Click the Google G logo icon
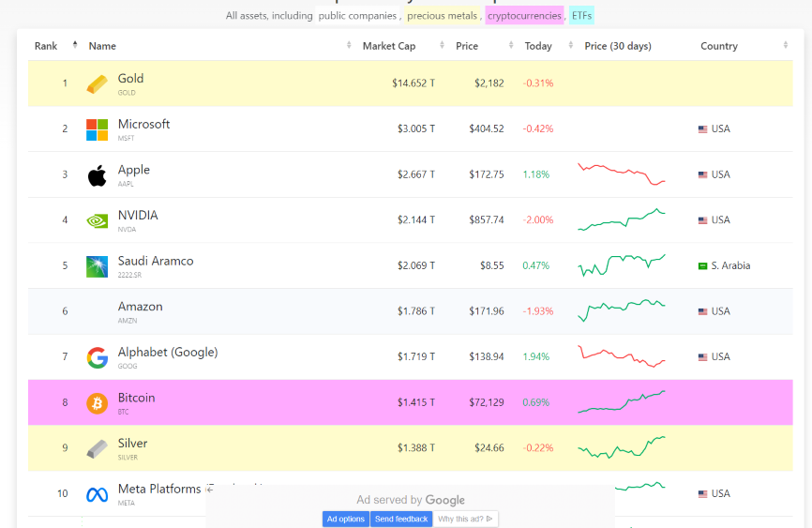Viewport: 812px width, 528px height. (x=97, y=358)
